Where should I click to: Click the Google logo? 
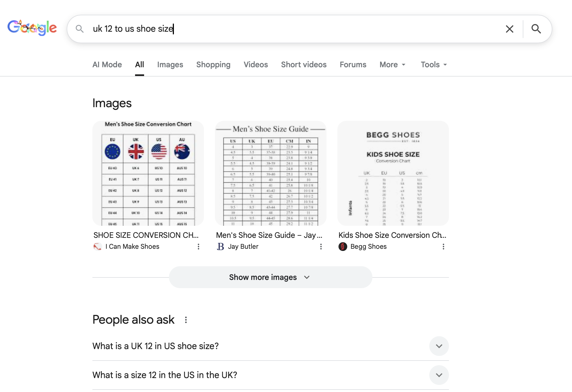click(32, 28)
